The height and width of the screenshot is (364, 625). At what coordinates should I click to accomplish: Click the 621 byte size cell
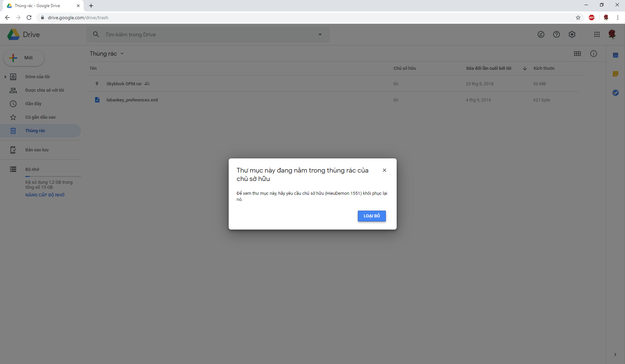coord(541,100)
